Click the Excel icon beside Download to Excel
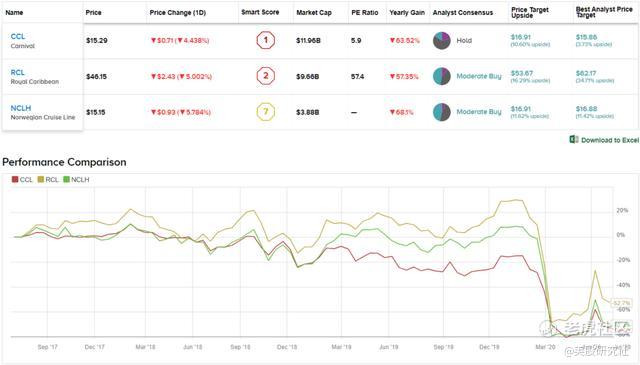The image size is (640, 365). (574, 140)
